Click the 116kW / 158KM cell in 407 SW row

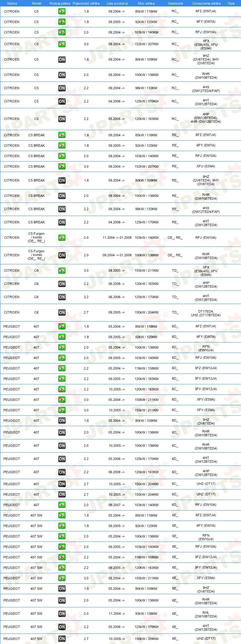pyautogui.click(x=147, y=557)
